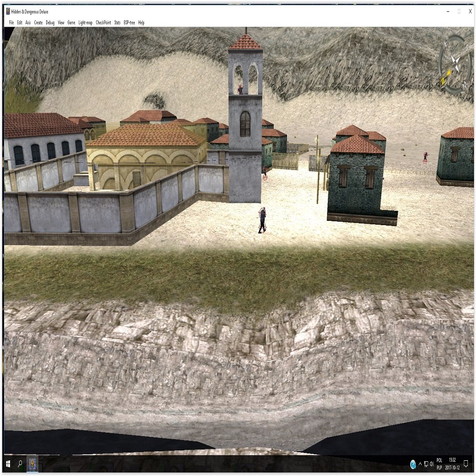
Task: Open the Create menu
Action: click(38, 22)
